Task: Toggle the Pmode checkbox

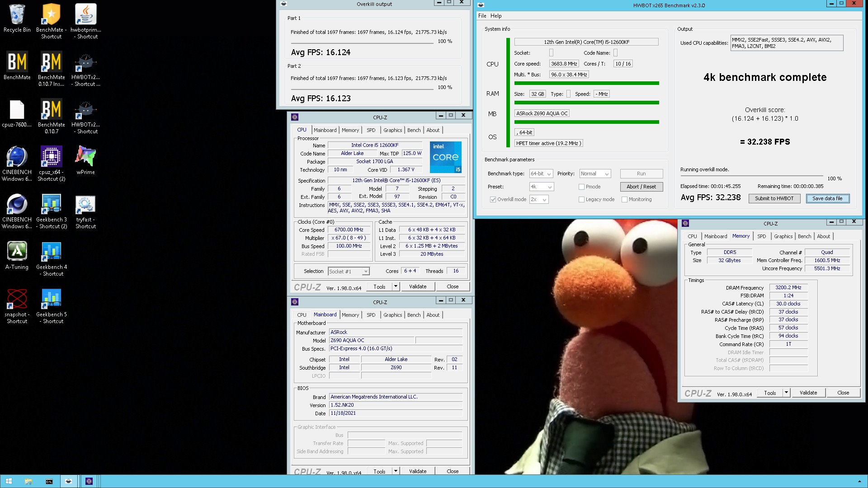Action: pyautogui.click(x=581, y=187)
